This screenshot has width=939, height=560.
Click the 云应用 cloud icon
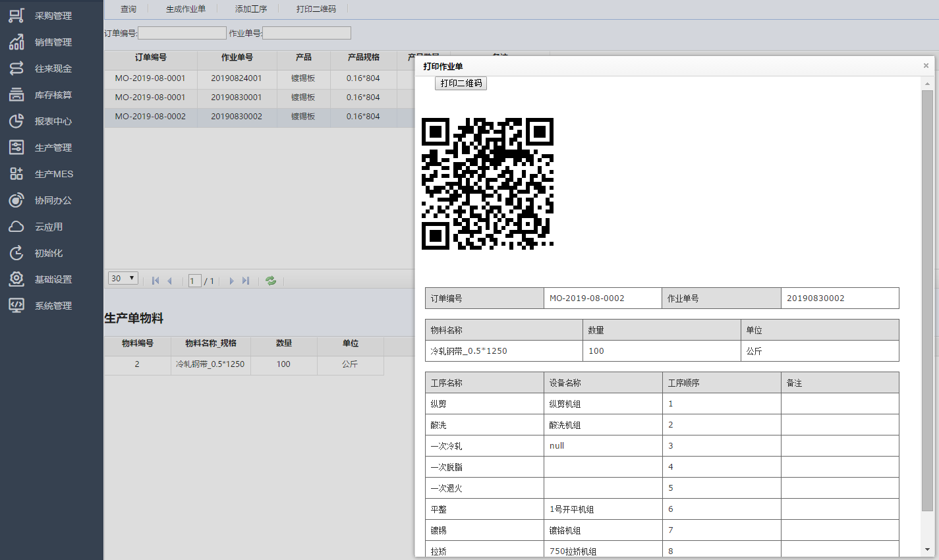[x=16, y=226]
